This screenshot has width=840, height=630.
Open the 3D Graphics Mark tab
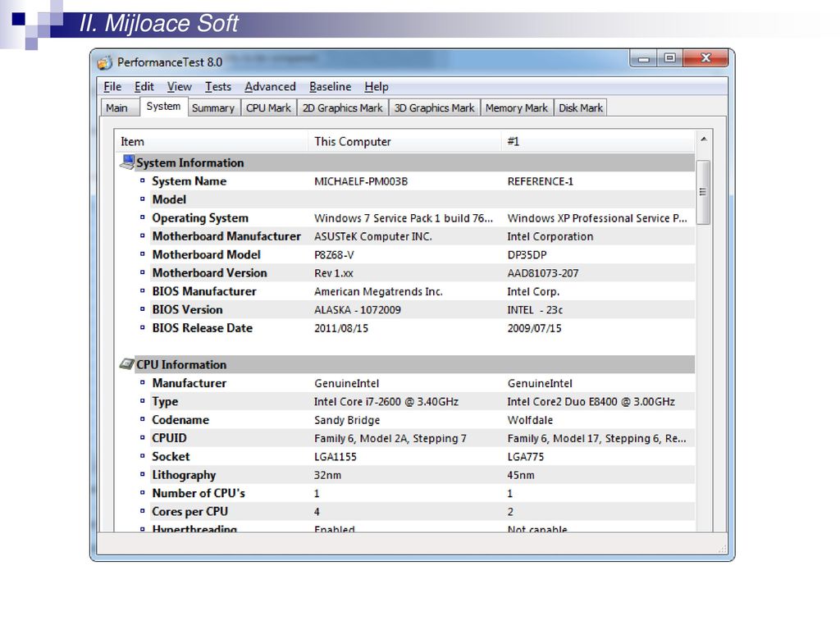(x=435, y=108)
